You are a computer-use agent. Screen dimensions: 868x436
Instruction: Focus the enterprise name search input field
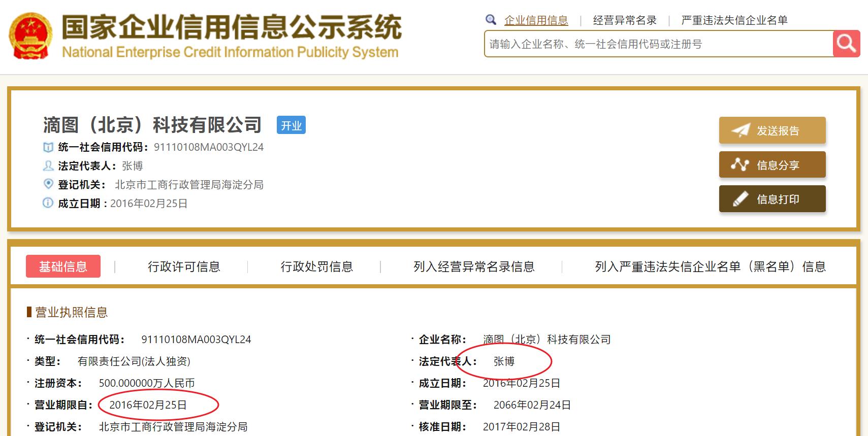tap(659, 44)
